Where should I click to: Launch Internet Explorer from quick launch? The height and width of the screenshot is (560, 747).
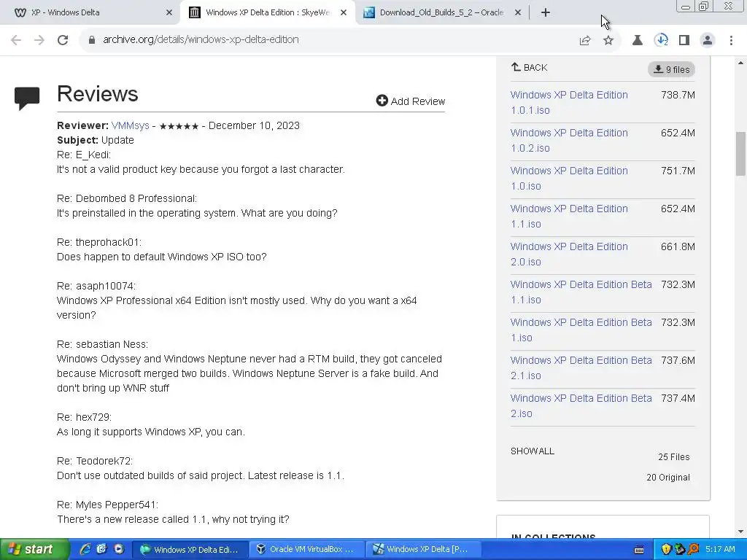tap(85, 549)
